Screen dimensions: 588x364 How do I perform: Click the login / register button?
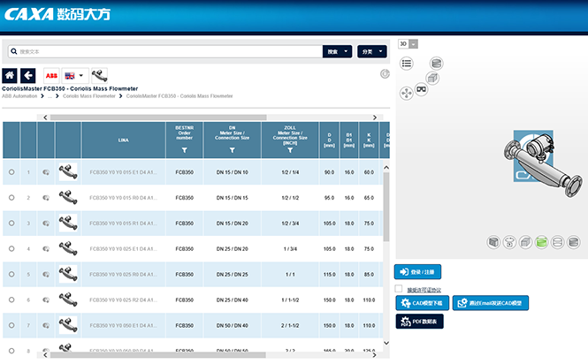417,272
